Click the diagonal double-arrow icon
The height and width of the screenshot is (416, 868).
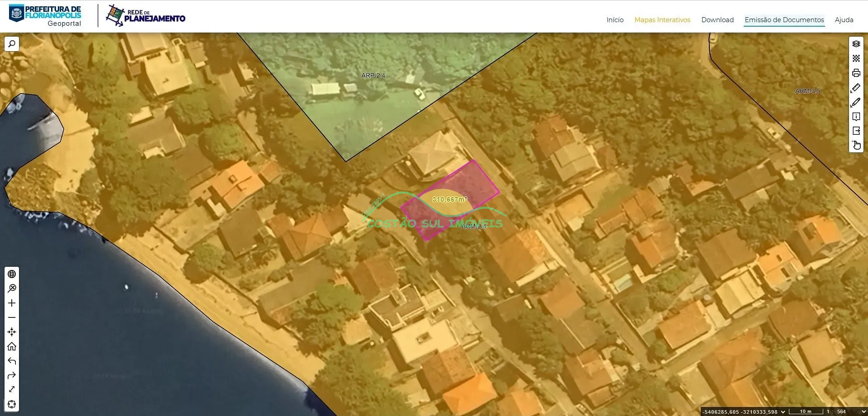point(12,389)
